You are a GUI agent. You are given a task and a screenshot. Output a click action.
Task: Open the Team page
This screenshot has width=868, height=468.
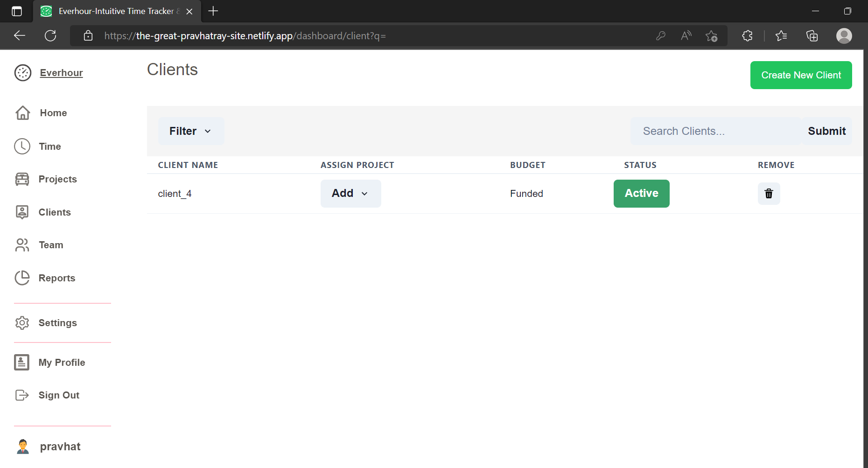coord(51,245)
